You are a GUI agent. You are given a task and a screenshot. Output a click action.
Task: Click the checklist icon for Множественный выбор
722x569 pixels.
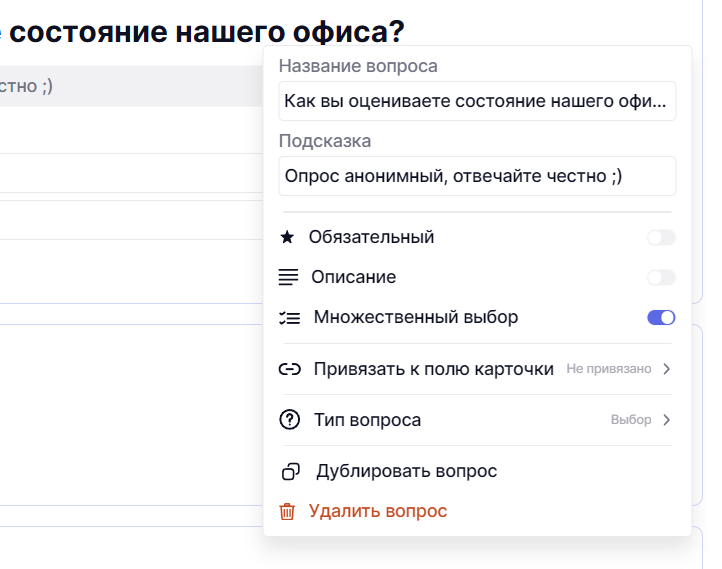(288, 318)
